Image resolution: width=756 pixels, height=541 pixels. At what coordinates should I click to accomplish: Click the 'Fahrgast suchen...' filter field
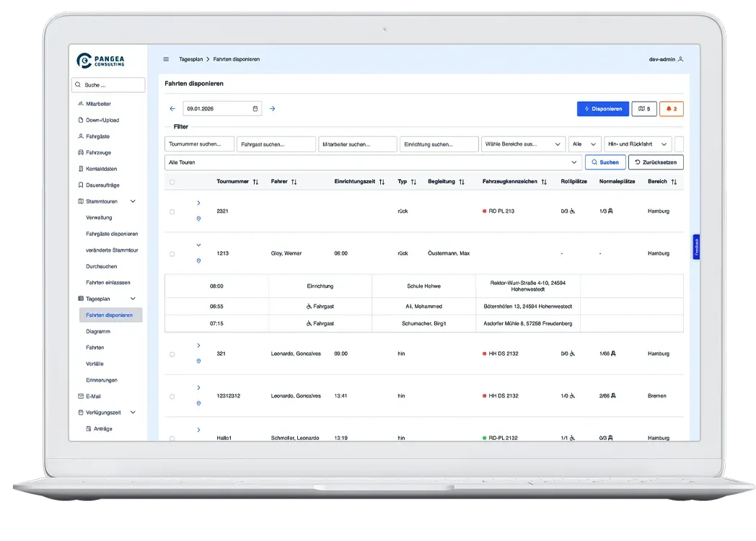276,144
